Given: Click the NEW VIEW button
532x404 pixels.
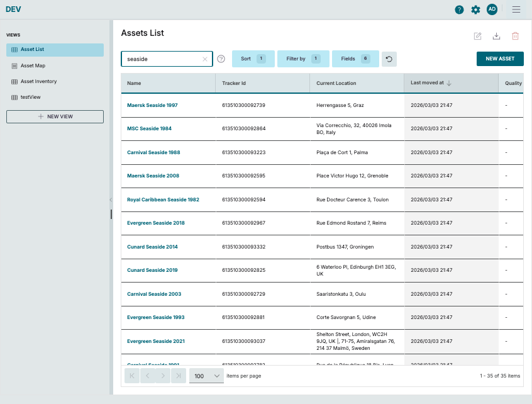Looking at the screenshot, I should pos(55,116).
